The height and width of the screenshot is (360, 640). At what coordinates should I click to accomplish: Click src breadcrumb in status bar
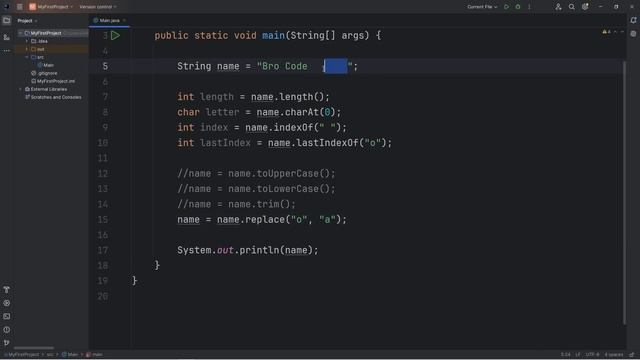click(x=50, y=355)
